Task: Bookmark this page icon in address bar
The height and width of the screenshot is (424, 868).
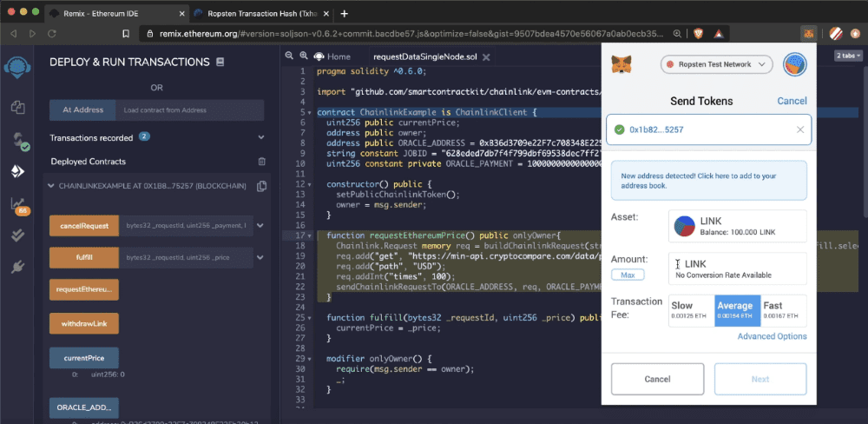Action: (126, 34)
